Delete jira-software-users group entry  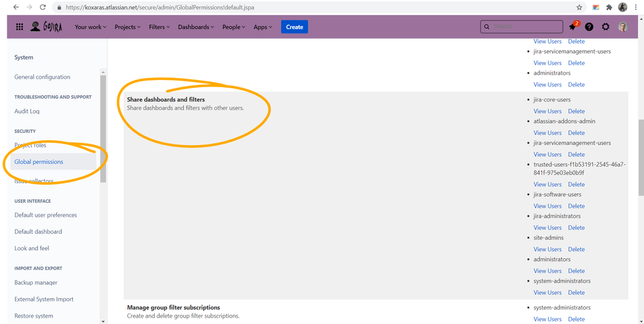(576, 206)
